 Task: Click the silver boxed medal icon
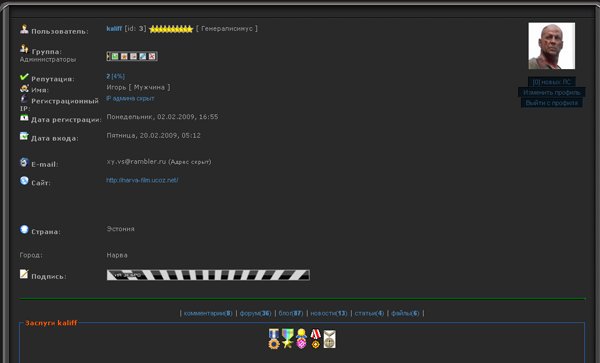[x=329, y=339]
